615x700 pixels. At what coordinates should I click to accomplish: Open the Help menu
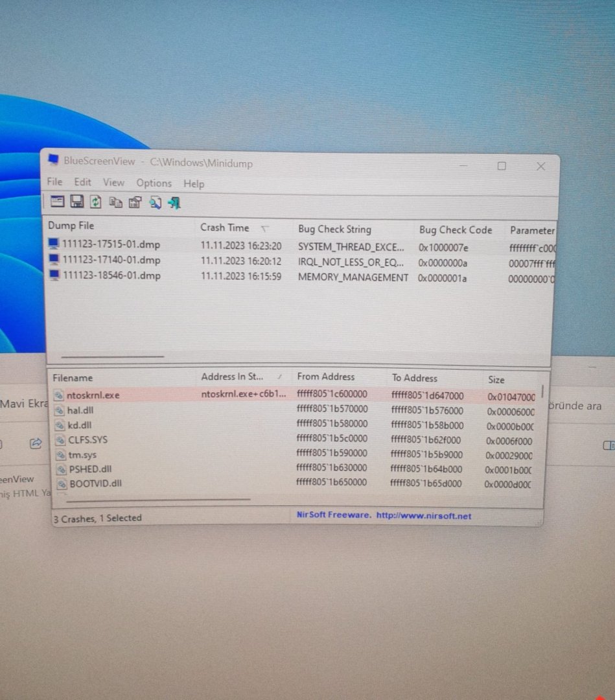(194, 183)
